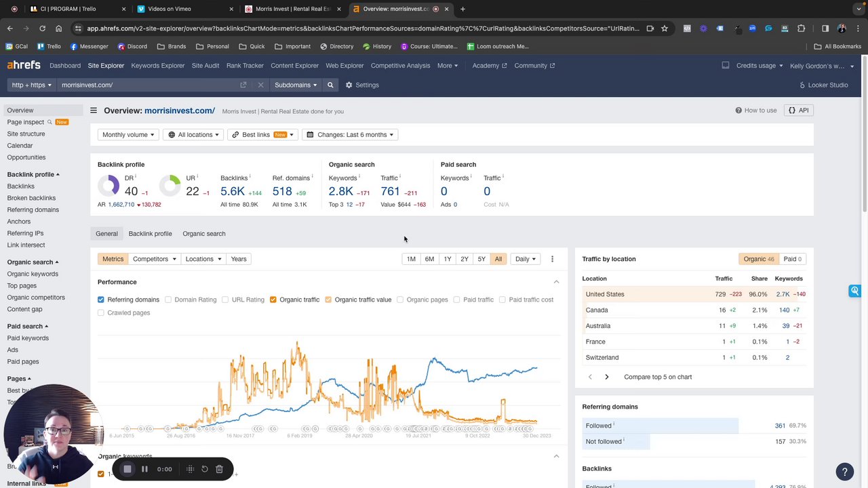The width and height of the screenshot is (868, 488).
Task: Enable the Domain Rating checkbox
Action: [x=168, y=300]
